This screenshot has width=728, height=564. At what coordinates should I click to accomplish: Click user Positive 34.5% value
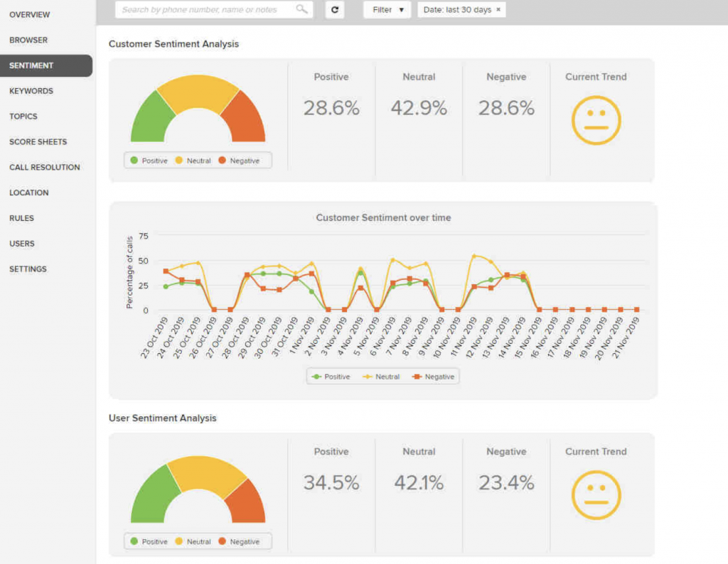click(331, 483)
